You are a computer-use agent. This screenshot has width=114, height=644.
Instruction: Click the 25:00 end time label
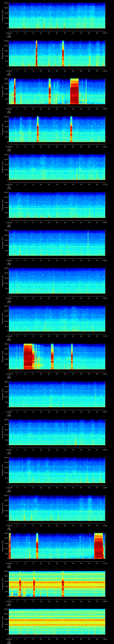[x=105, y=109]
